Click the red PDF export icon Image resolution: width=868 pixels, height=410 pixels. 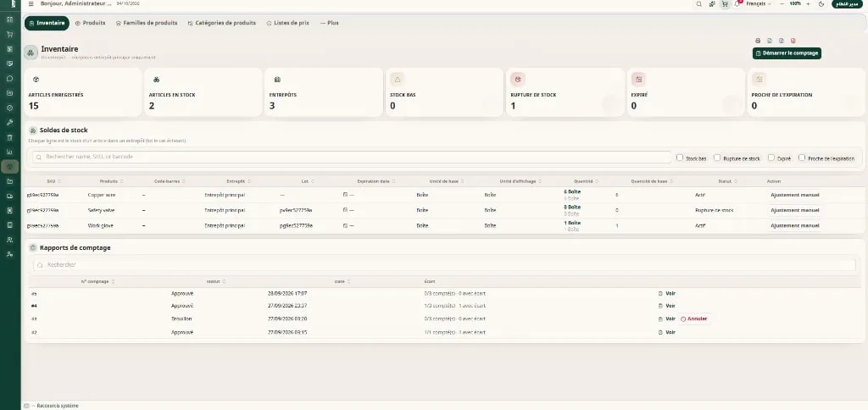793,41
